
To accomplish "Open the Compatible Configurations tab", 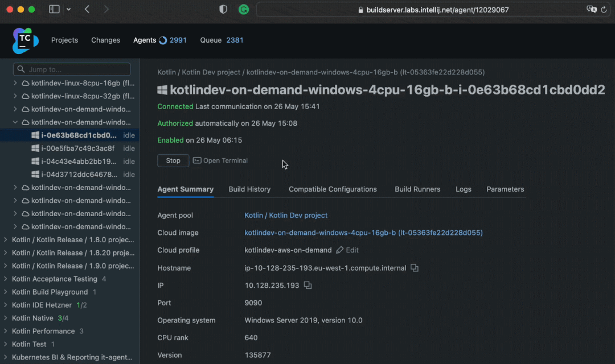I will click(333, 189).
